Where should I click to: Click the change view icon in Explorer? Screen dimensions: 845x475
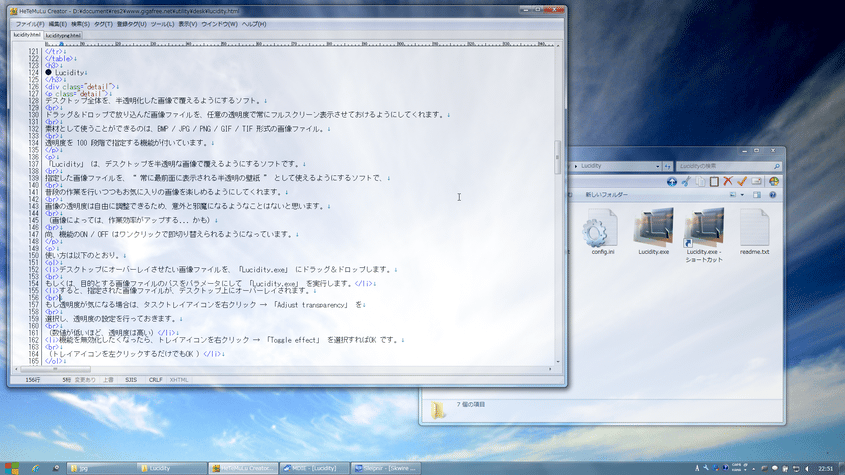(733, 195)
